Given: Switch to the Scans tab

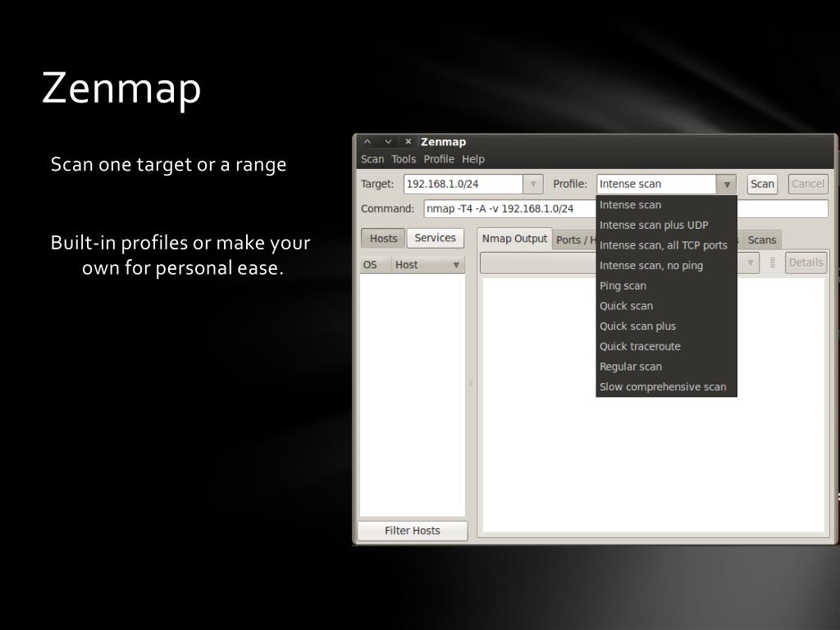Looking at the screenshot, I should point(762,240).
